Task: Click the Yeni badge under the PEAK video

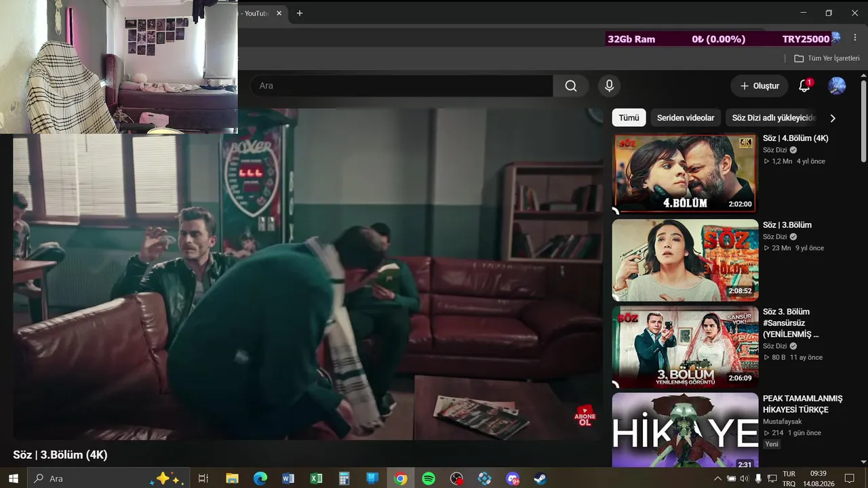Action: pyautogui.click(x=772, y=444)
